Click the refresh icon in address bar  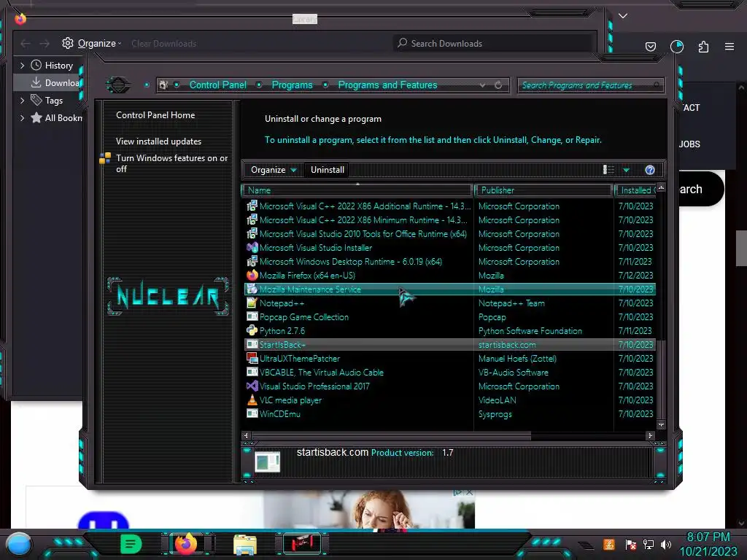coord(498,85)
